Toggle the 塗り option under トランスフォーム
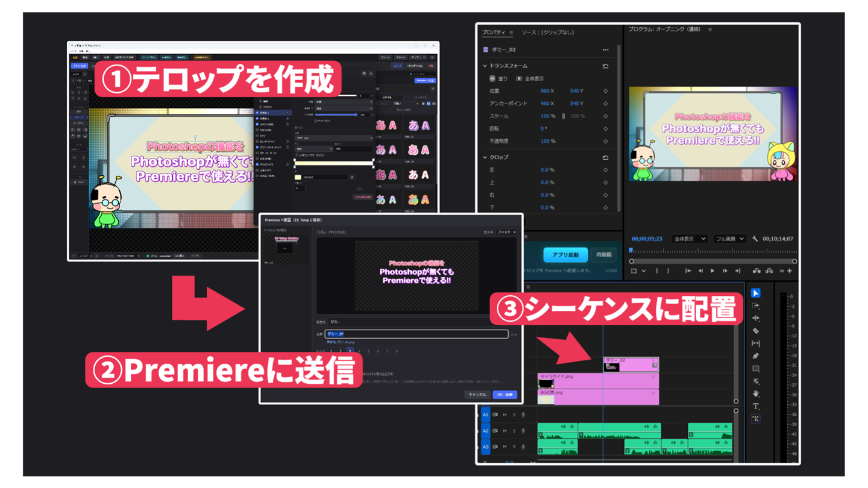 coord(499,79)
